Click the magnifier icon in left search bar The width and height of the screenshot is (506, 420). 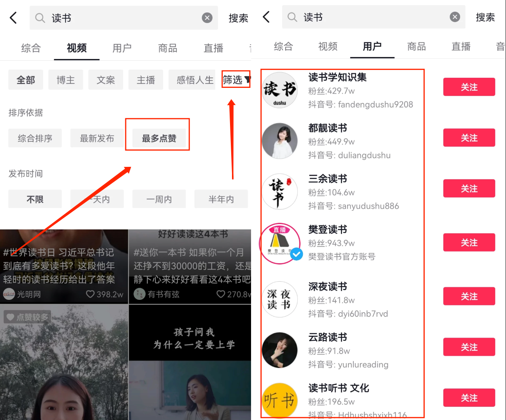(40, 18)
